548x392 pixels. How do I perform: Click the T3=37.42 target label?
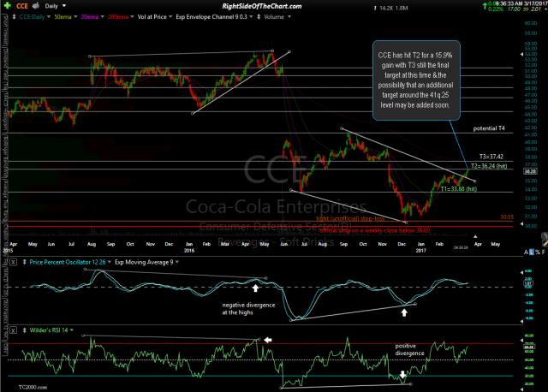click(x=491, y=157)
